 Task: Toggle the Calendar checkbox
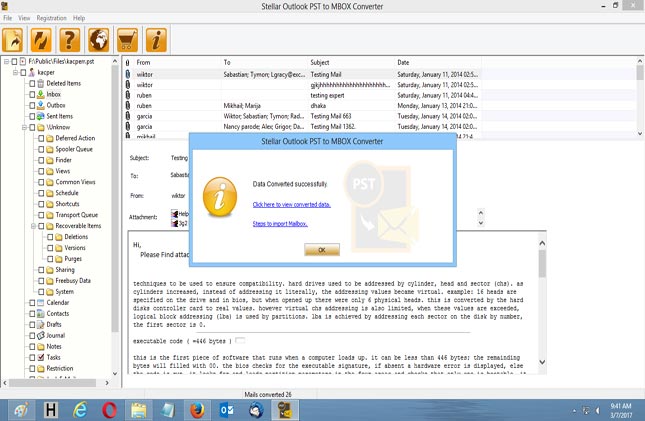32,302
